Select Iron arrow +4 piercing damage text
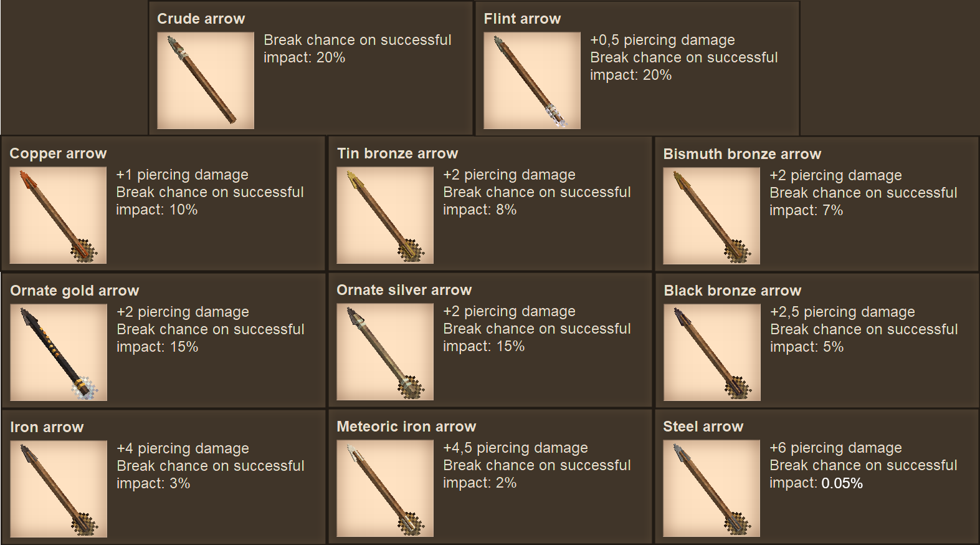 183,448
